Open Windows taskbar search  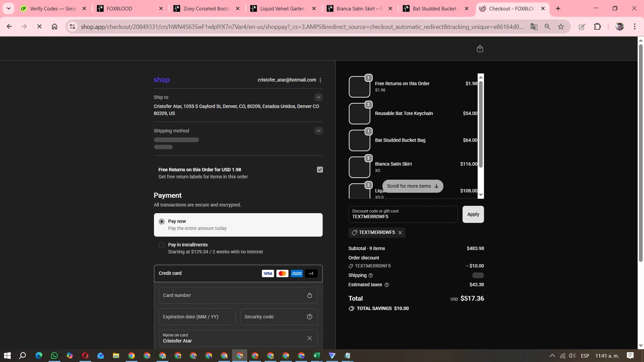[x=23, y=356]
